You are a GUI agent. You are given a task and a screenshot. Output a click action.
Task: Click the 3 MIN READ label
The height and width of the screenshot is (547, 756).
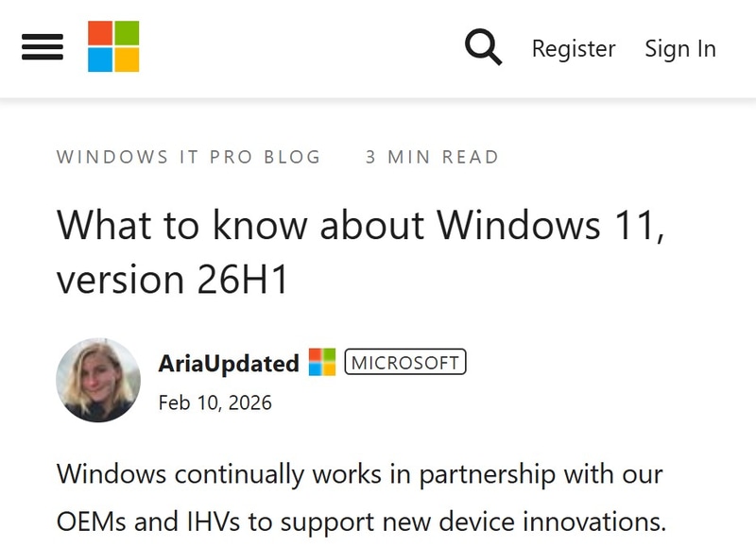tap(432, 157)
